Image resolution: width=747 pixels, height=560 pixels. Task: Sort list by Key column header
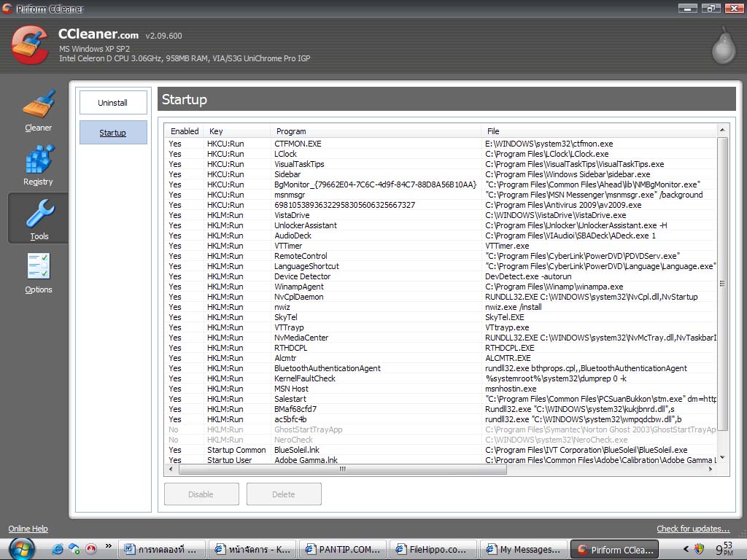click(x=237, y=131)
